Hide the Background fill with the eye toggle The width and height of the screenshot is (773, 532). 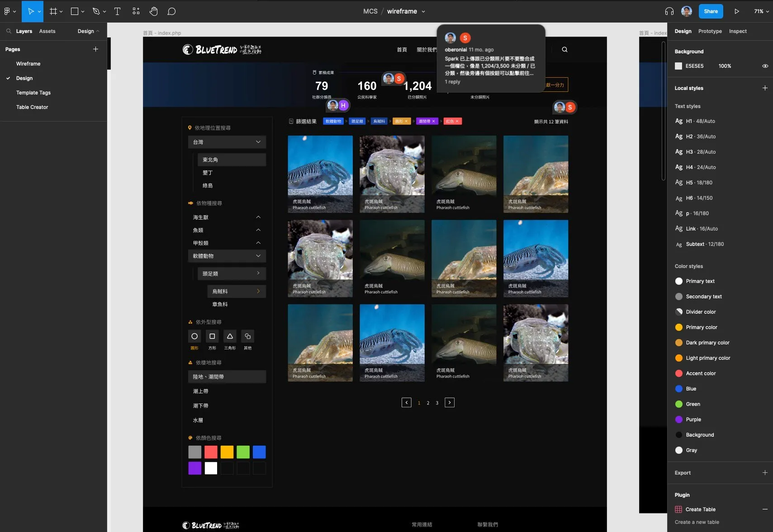point(765,66)
